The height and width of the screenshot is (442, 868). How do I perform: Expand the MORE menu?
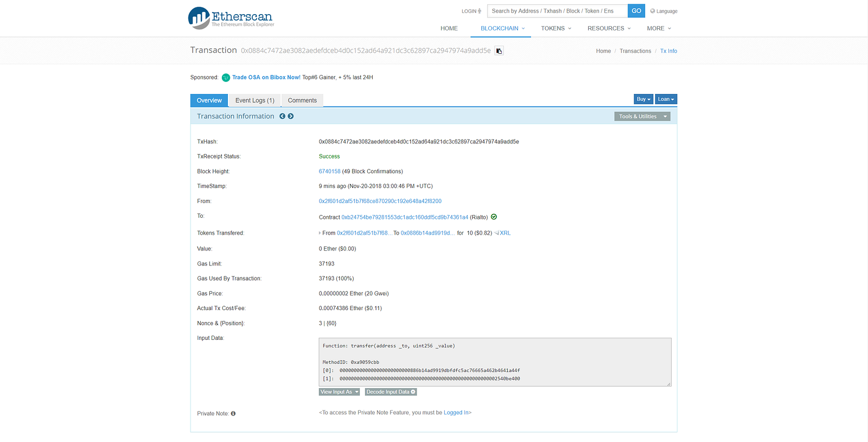[659, 28]
